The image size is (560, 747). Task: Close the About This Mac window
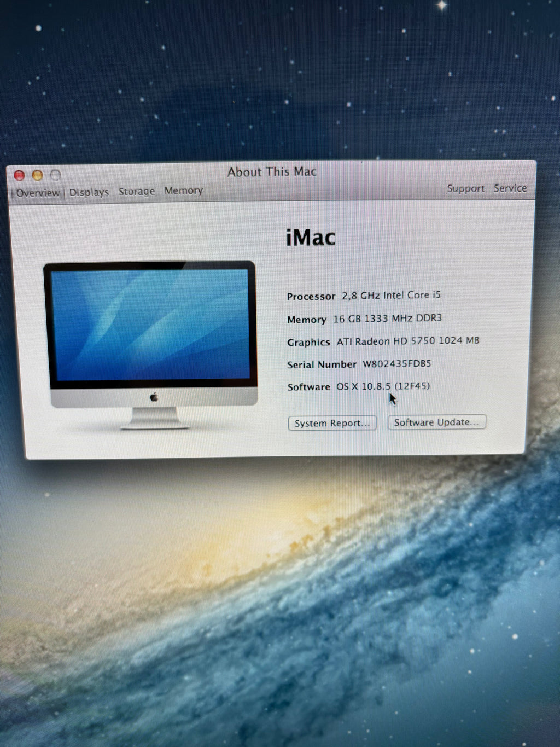19,176
